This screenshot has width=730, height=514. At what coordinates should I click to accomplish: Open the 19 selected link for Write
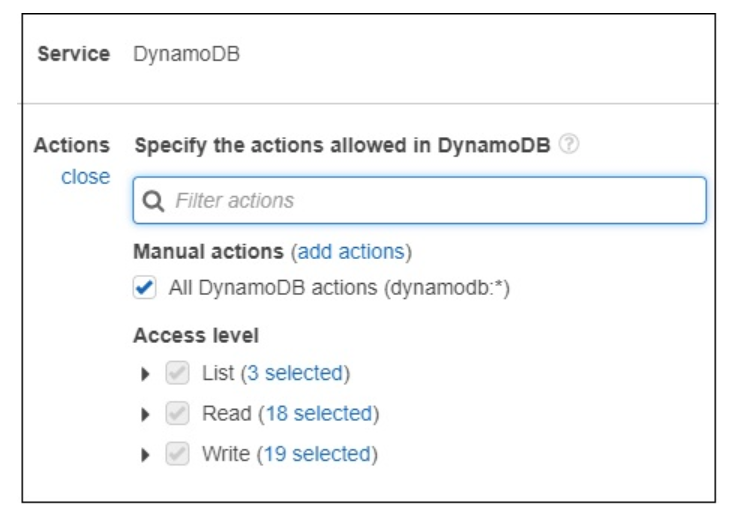tap(319, 454)
